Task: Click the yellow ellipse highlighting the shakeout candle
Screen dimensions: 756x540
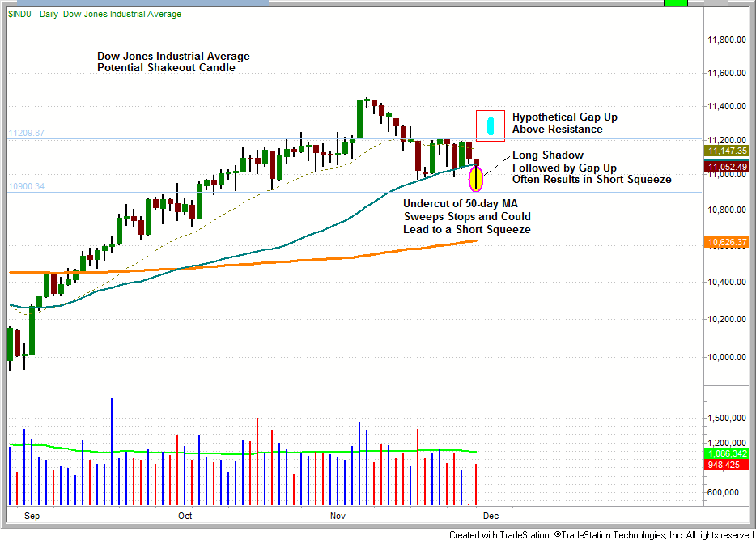Action: click(x=476, y=176)
